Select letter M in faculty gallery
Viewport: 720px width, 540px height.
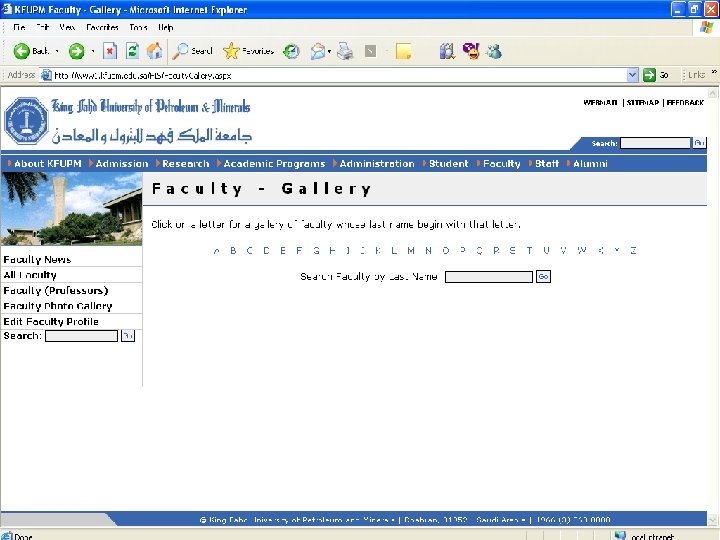click(411, 250)
